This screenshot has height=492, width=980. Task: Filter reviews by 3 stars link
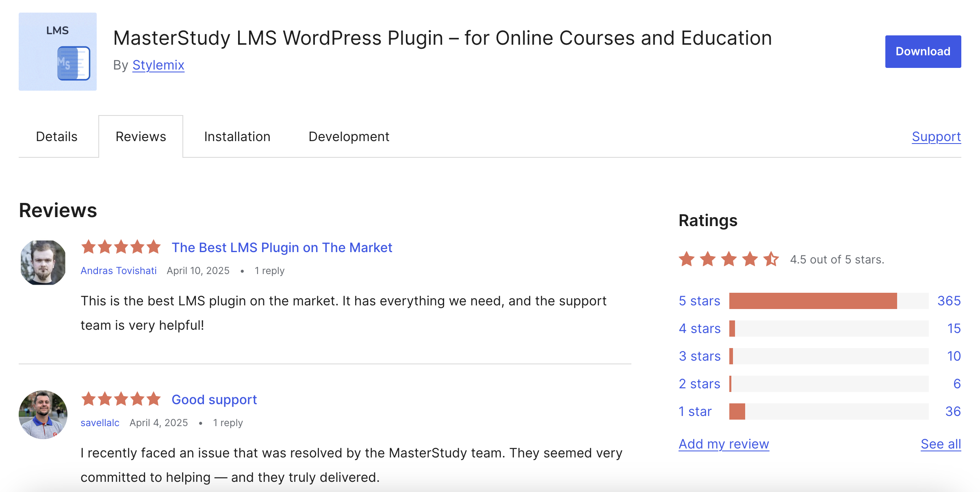pos(700,356)
